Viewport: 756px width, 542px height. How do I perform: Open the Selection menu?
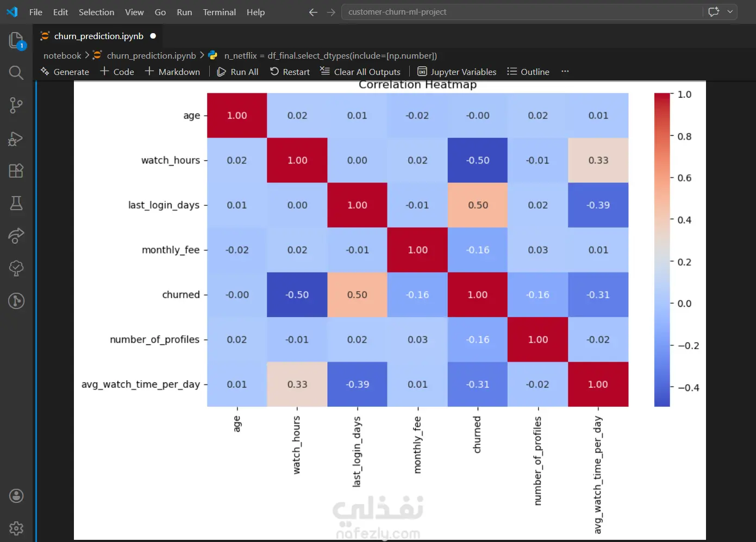click(x=96, y=12)
